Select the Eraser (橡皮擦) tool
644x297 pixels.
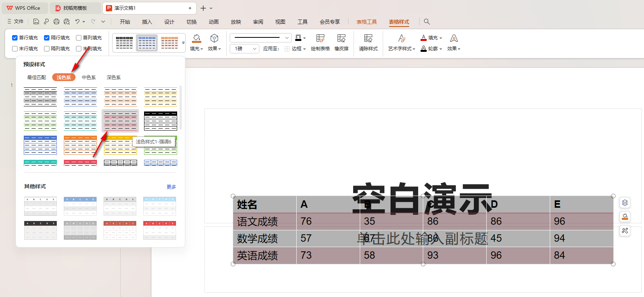coord(341,39)
